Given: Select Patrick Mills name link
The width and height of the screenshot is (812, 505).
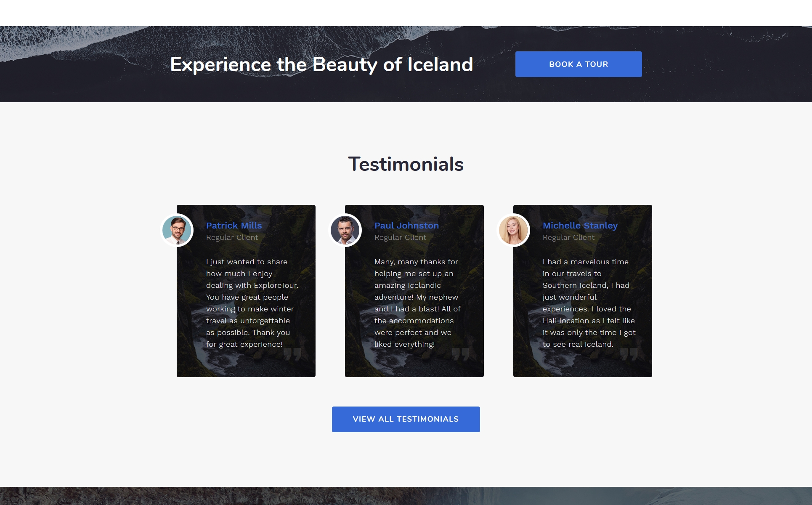Looking at the screenshot, I should pos(234,226).
